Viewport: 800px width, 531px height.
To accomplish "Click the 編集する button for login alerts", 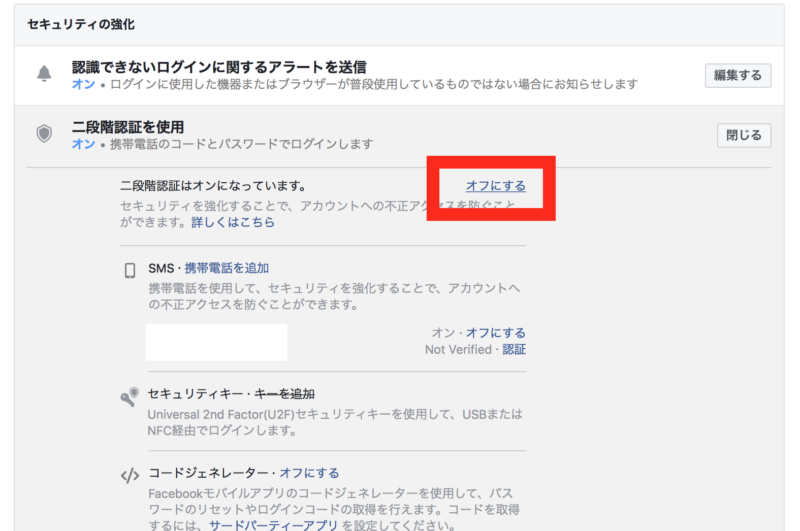I will [738, 75].
